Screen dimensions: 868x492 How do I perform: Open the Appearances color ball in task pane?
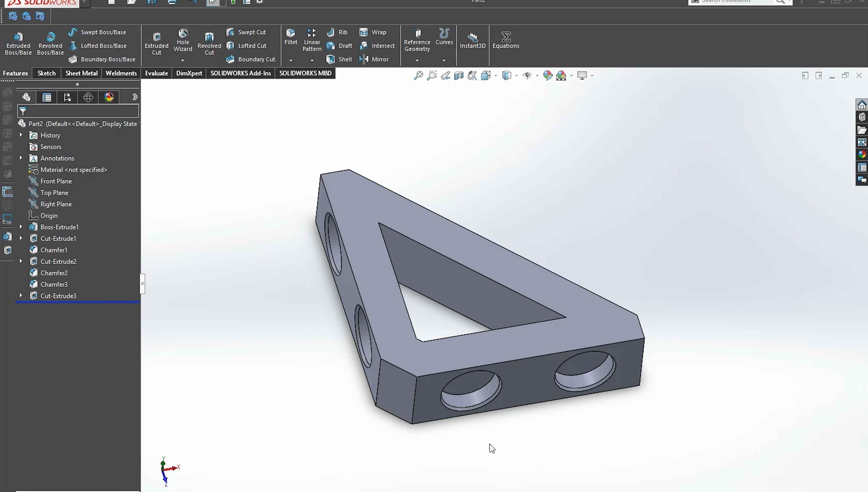pos(862,155)
